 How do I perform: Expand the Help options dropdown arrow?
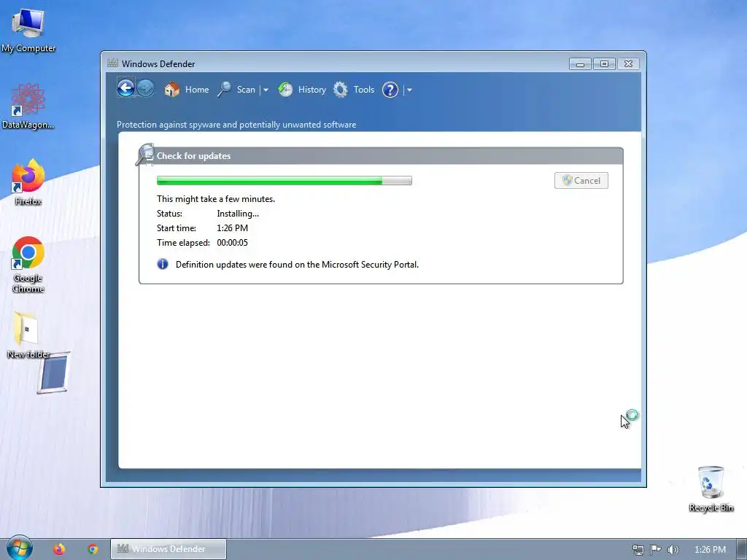pyautogui.click(x=409, y=90)
